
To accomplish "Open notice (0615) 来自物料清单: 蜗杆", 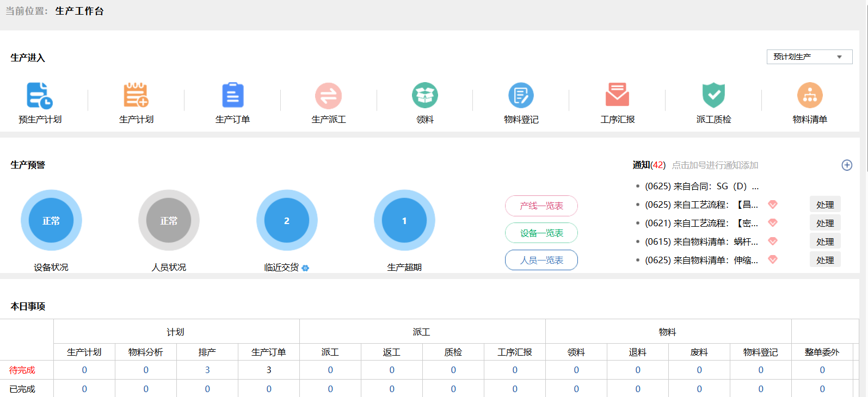I will 701,241.
